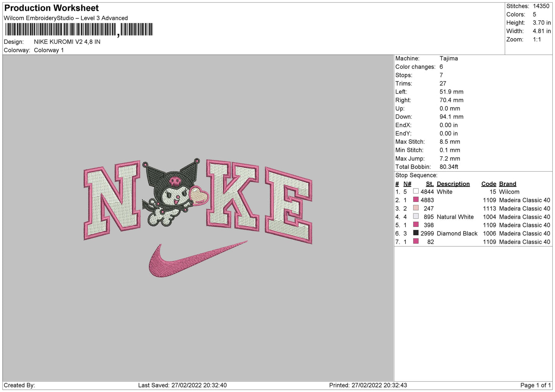Click the Diamond Black color swatch
Image resolution: width=555 pixels, height=392 pixels.
point(416,233)
